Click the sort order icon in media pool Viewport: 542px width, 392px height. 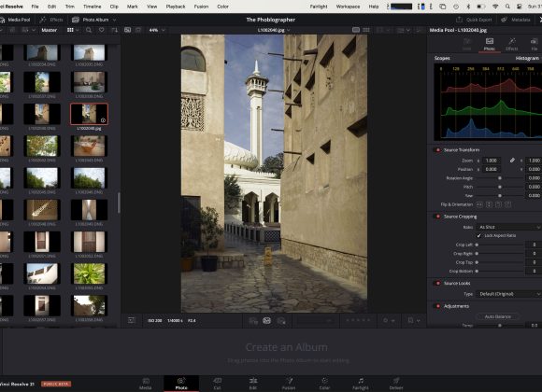tap(114, 30)
